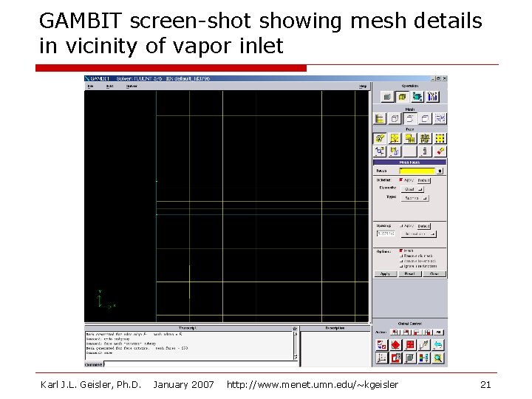
Task: Open the Type Submap dropdown
Action: click(x=415, y=198)
